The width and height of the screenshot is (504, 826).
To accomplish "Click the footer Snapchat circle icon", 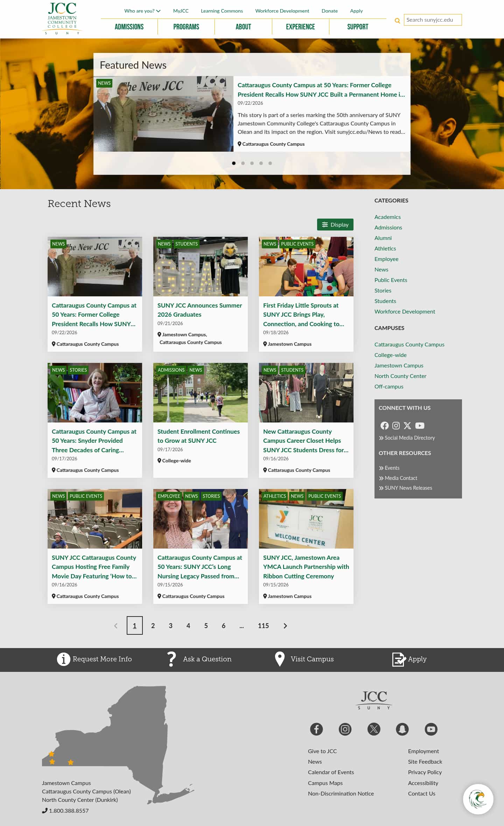I will [402, 729].
